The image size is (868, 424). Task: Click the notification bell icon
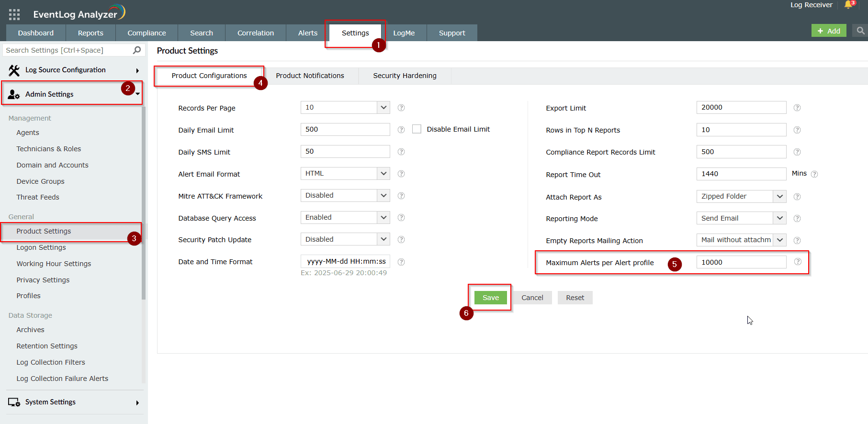[848, 5]
